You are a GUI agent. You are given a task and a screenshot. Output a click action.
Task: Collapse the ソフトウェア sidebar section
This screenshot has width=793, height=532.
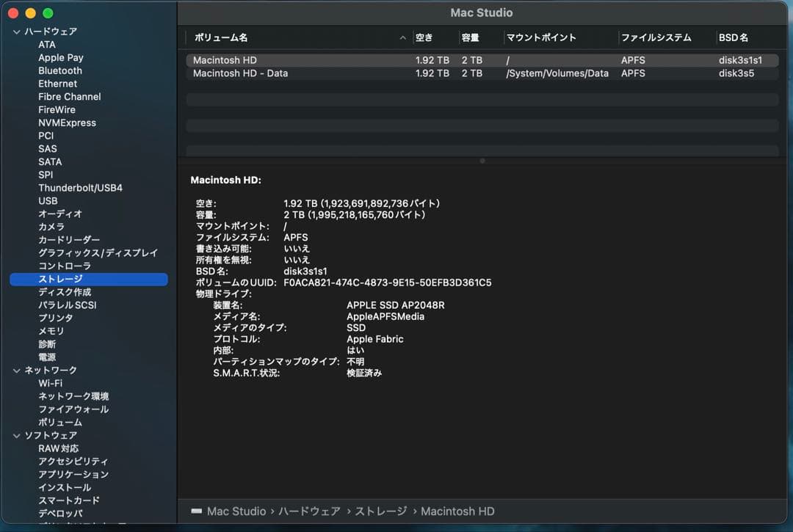(15, 435)
